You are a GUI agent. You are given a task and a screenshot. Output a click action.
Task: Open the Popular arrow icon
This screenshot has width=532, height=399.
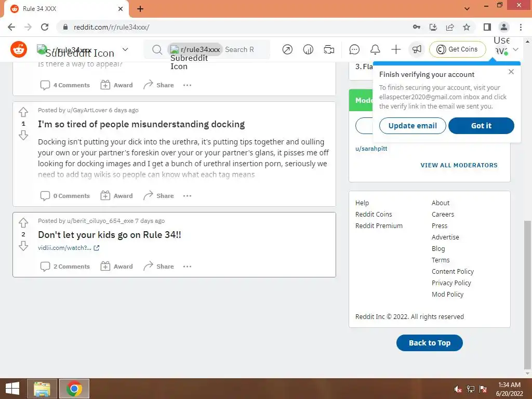(287, 49)
